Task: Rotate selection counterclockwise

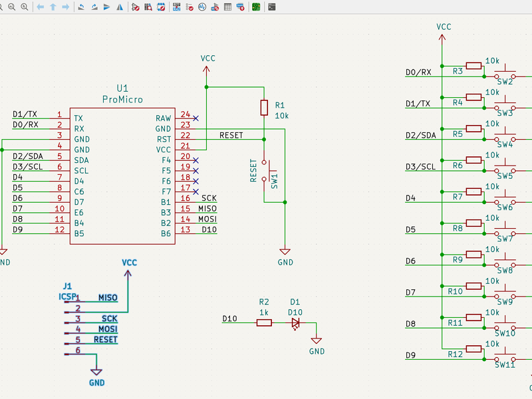Action: tap(81, 7)
